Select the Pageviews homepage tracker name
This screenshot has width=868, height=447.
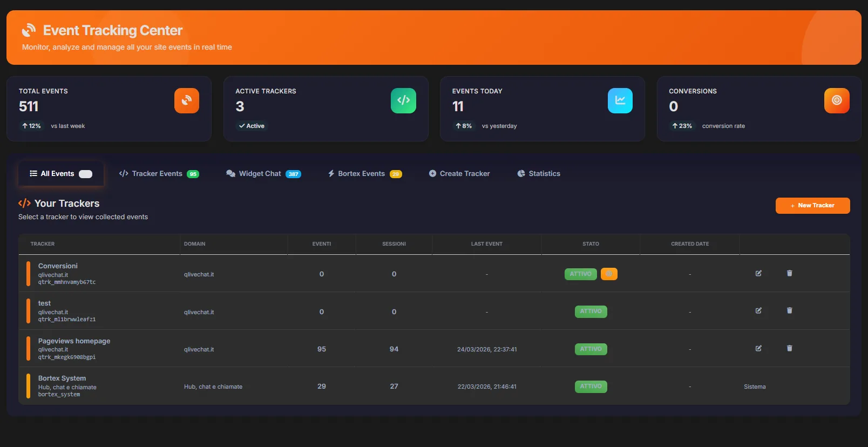(x=74, y=341)
